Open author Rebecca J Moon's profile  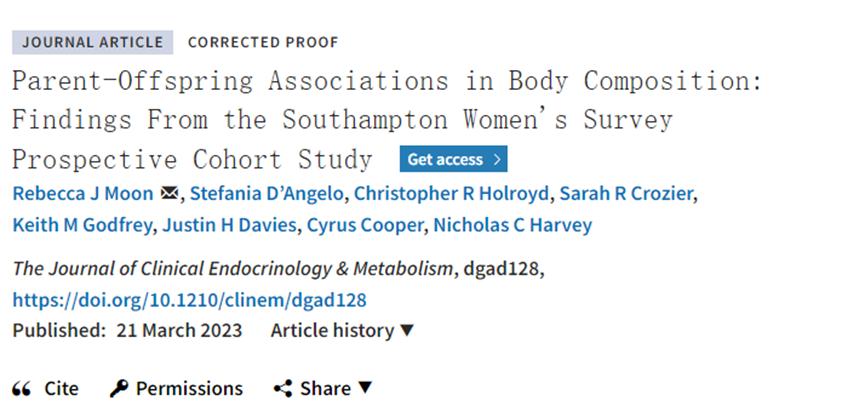tap(83, 194)
